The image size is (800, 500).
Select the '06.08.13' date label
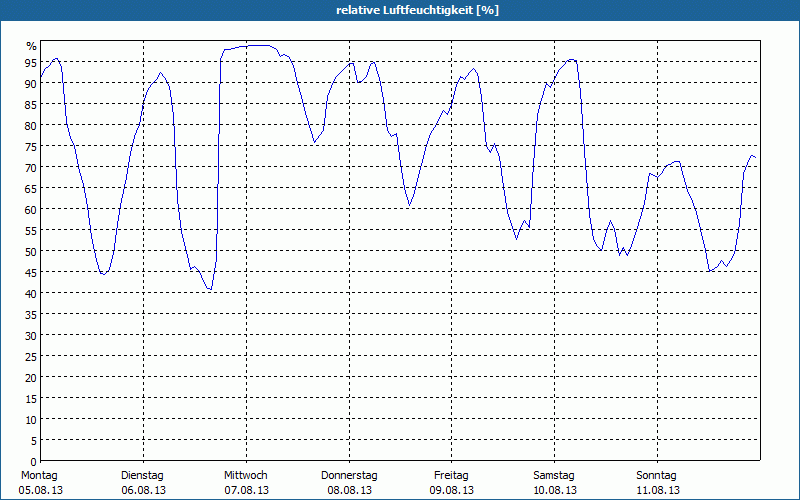click(x=144, y=491)
